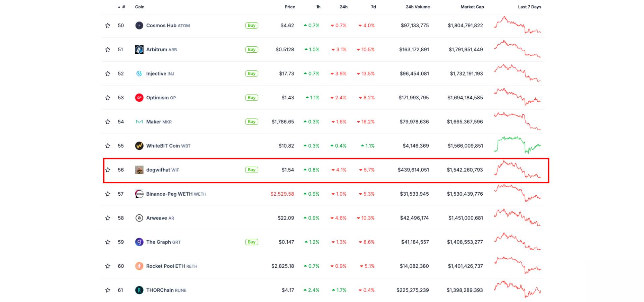Open WhiteBIT Coin 7-day sparkline chart
644x302 pixels.
(517, 145)
